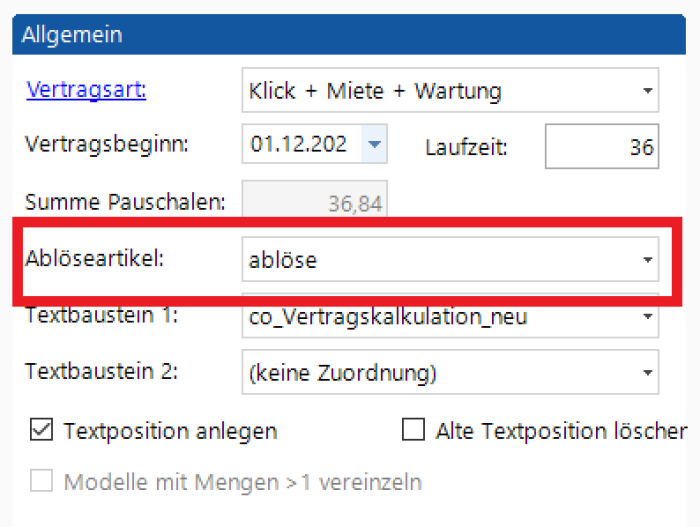
Task: Click the ablöse combo box text
Action: (283, 260)
